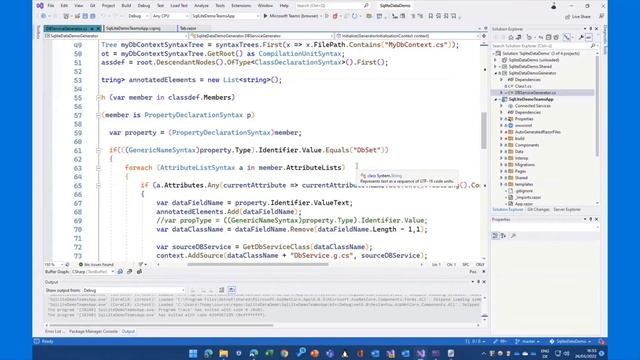Viewport: 640px width, 360px height.
Task: Open the DBServiceGenerator type navigation dropdown
Action: (x=261, y=36)
